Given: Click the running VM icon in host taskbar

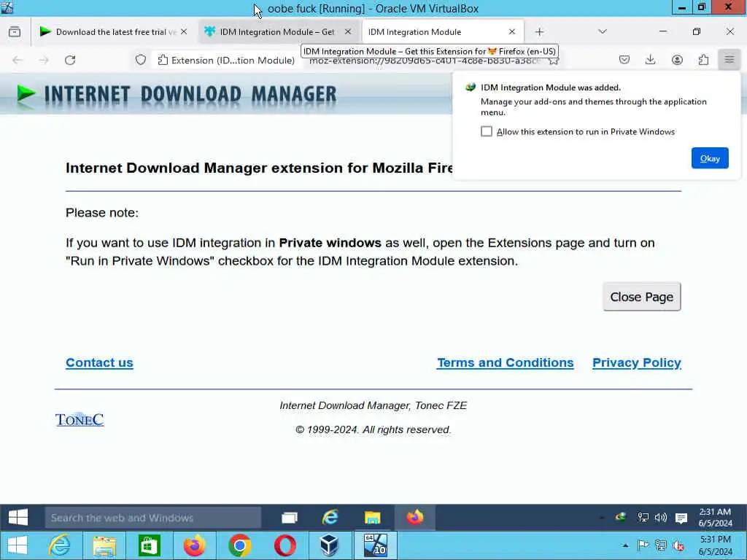Looking at the screenshot, I should 375,545.
